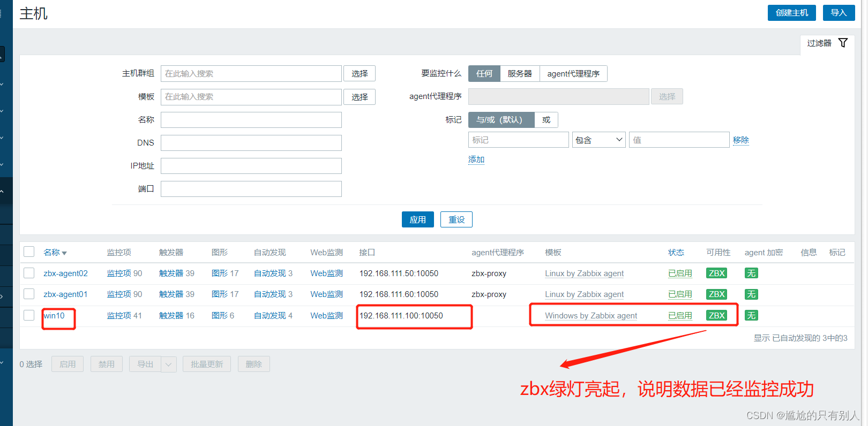Click the ZBX availability badge for zbx-agent01
Image resolution: width=868 pixels, height=426 pixels.
pyautogui.click(x=716, y=294)
